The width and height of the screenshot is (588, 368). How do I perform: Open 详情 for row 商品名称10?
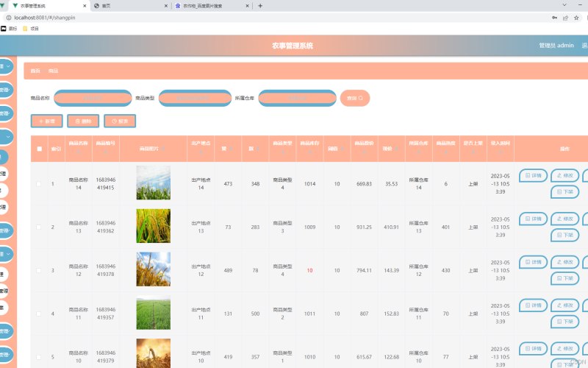pyautogui.click(x=534, y=349)
